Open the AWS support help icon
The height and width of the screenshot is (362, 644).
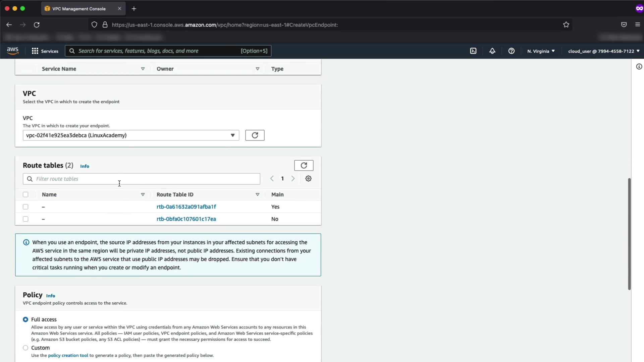pyautogui.click(x=511, y=51)
